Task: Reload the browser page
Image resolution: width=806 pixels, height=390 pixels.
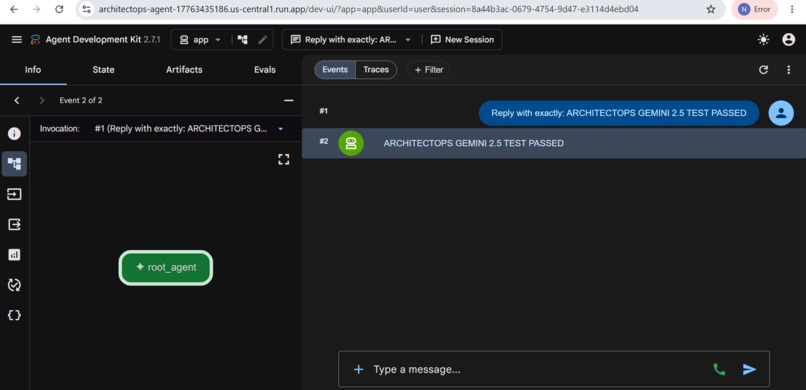Action: [59, 9]
